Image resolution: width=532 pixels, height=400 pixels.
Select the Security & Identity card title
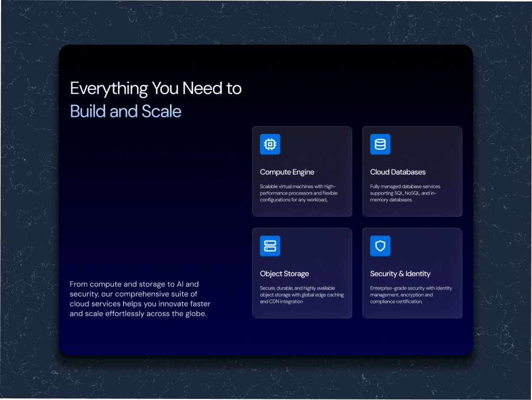(x=400, y=274)
